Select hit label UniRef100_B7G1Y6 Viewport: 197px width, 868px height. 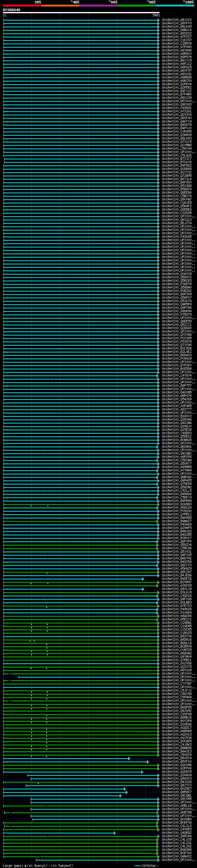(177, 162)
